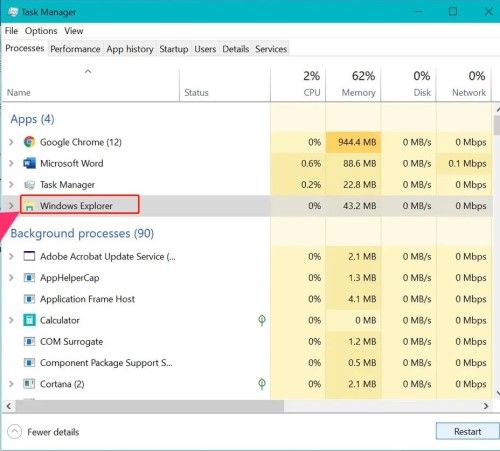Viewport: 500px width, 451px height.
Task: Switch to the Performance tab
Action: click(x=75, y=49)
